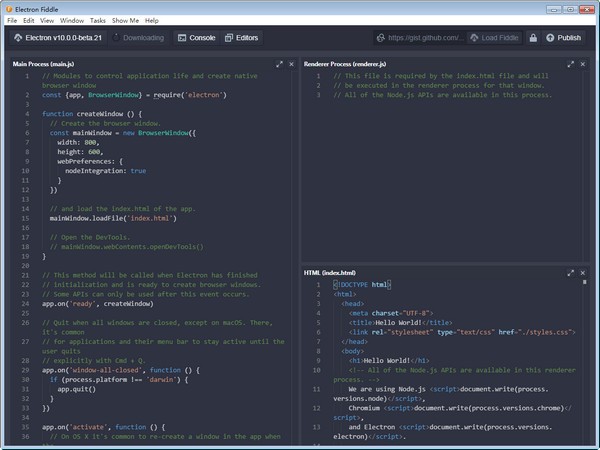This screenshot has height=450, width=600.
Task: Open the Electron v10.0.0-beta.21 version selector
Action: [54, 38]
